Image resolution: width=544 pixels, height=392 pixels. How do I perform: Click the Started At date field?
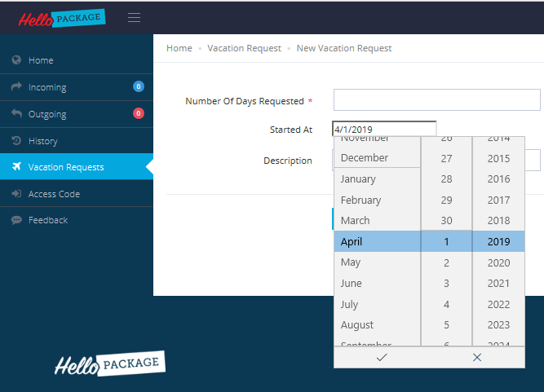pyautogui.click(x=384, y=129)
